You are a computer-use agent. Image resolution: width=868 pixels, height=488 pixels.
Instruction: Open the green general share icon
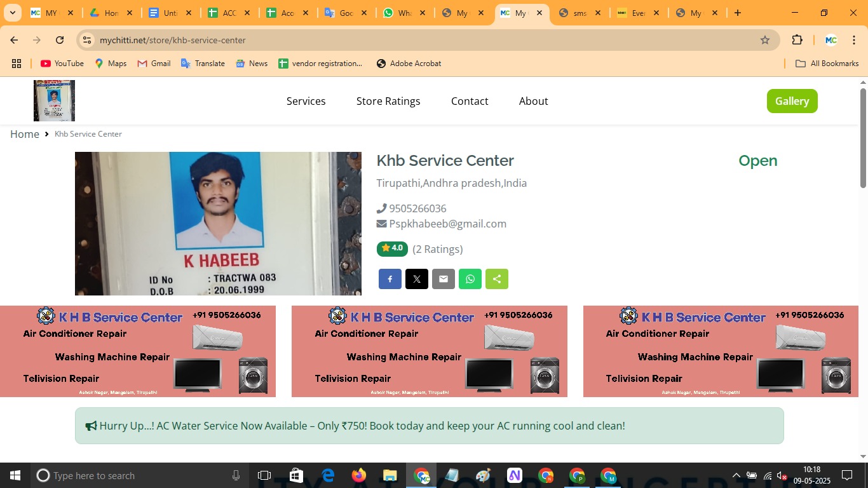click(497, 279)
